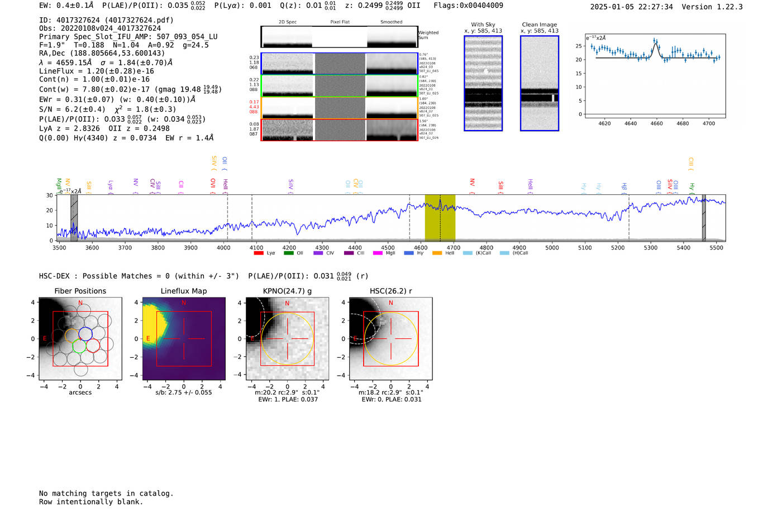Click the MgII magenta legend swatch
Screen dimensions: 782x532
[378, 253]
